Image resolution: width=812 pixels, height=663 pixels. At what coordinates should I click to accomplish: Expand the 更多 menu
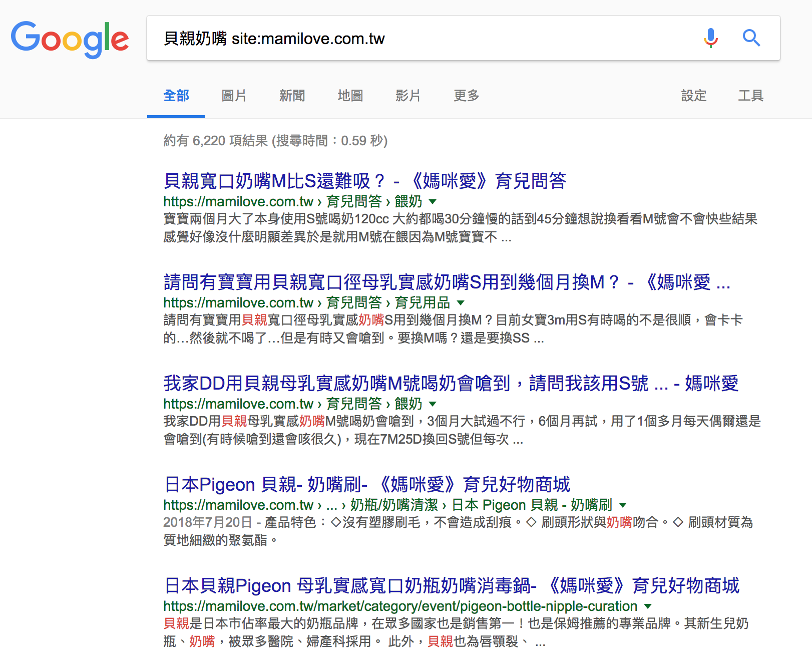pyautogui.click(x=467, y=96)
